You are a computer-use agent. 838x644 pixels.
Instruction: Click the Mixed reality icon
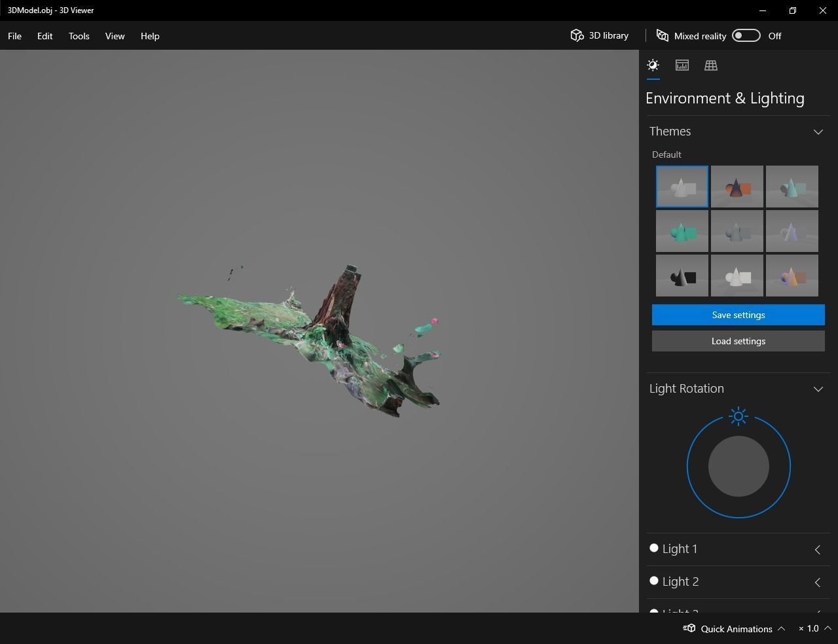click(x=663, y=35)
